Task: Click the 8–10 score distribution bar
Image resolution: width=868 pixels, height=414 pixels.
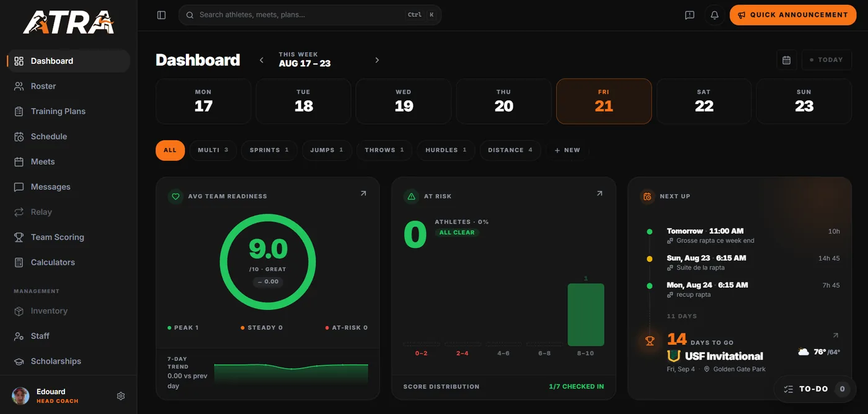Action: click(x=586, y=315)
